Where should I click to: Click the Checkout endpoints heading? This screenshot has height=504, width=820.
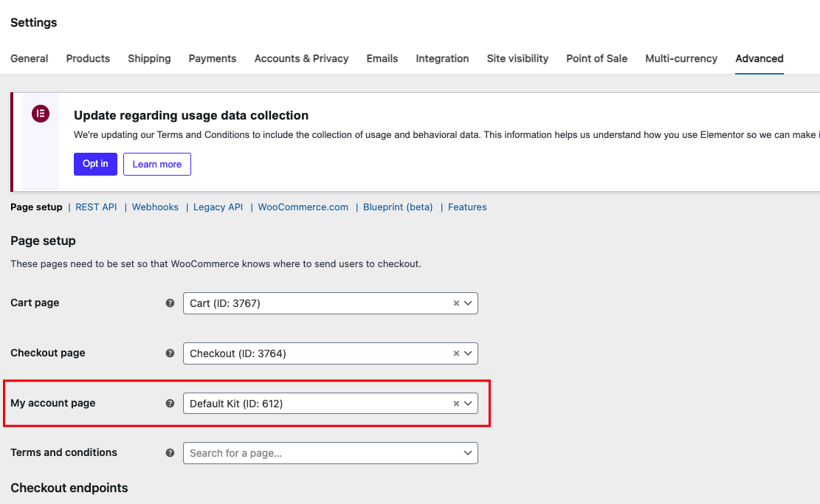coord(69,488)
